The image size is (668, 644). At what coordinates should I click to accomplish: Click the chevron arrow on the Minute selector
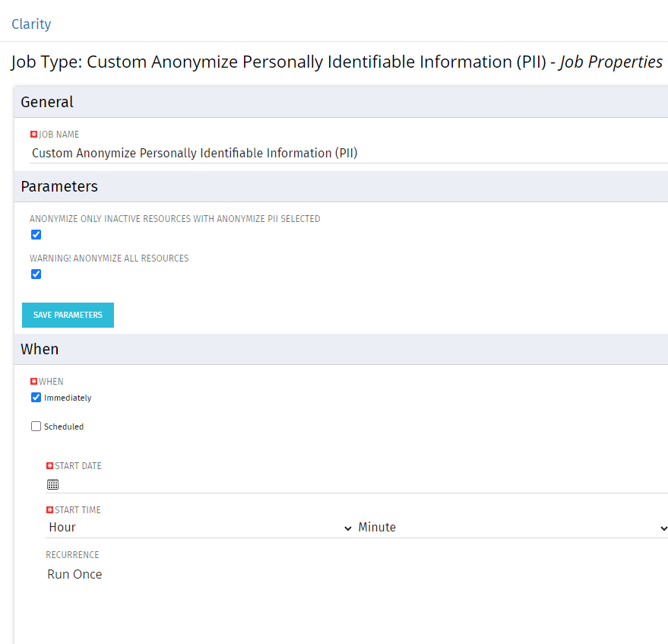[x=663, y=527]
